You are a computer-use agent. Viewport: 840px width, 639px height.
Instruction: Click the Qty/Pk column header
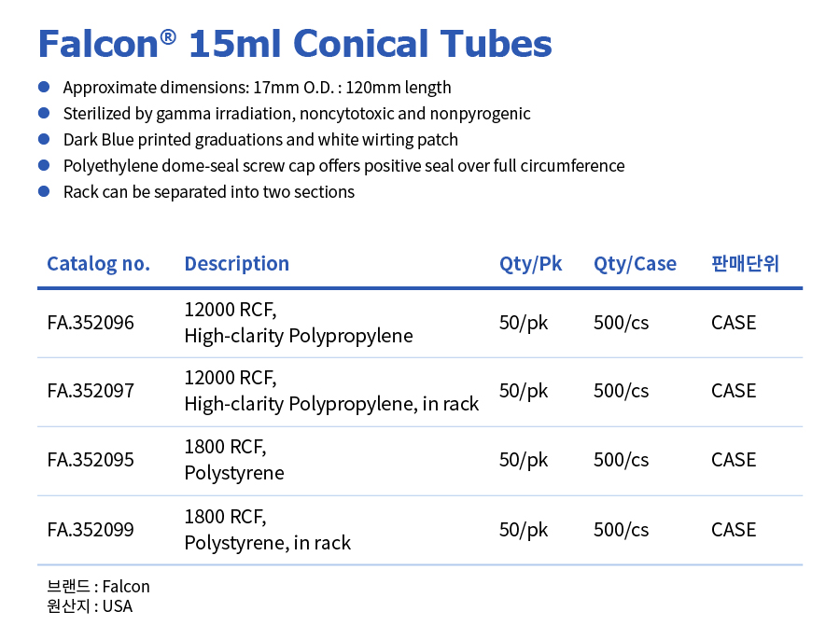click(x=530, y=263)
